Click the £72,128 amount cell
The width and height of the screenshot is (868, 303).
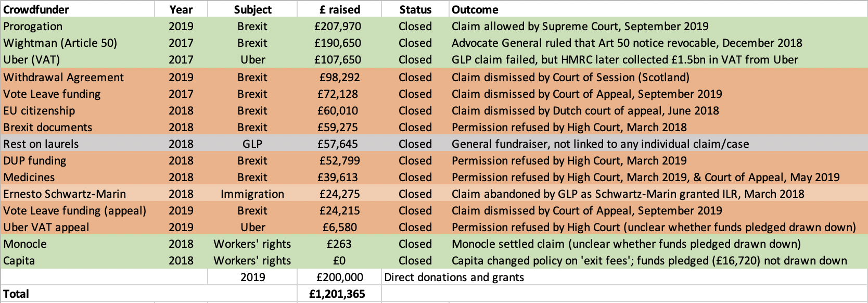338,94
